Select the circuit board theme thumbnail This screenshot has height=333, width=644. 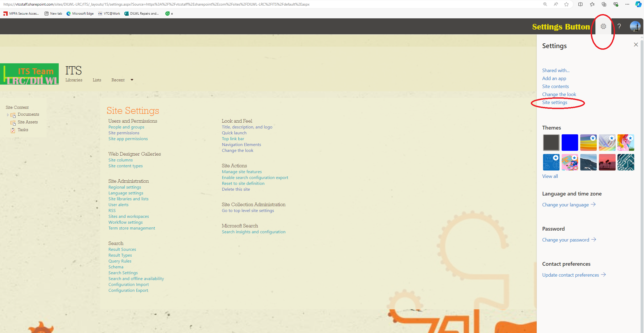(x=625, y=162)
